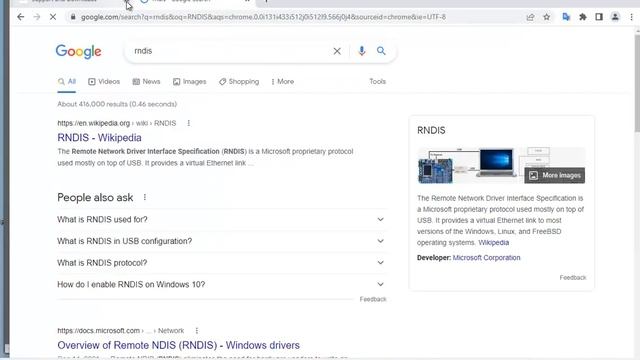This screenshot has width=640, height=360.
Task: Open the RNDIS - Wikipedia result
Action: (x=100, y=138)
